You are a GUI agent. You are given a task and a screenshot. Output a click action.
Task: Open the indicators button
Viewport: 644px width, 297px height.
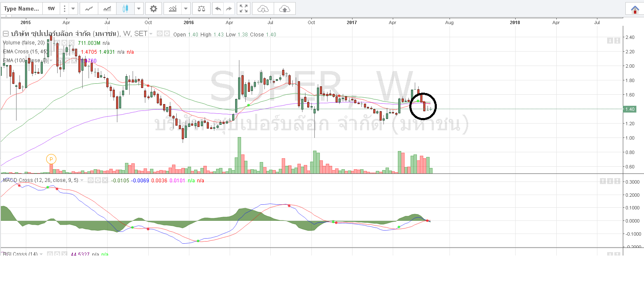[x=172, y=8]
